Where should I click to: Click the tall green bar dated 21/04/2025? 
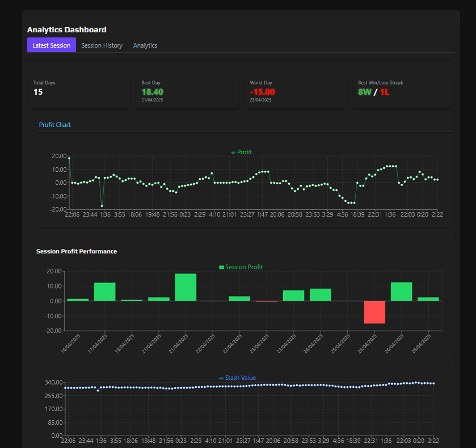[x=186, y=286]
